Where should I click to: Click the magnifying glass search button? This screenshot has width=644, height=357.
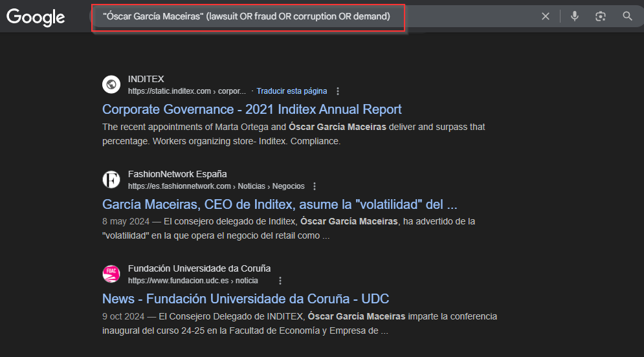(627, 16)
